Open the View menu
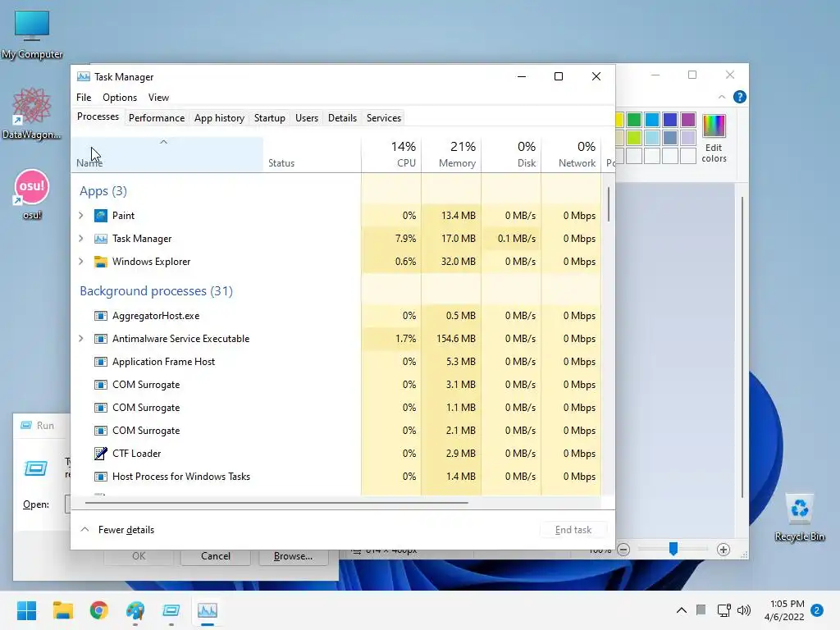 coord(158,98)
